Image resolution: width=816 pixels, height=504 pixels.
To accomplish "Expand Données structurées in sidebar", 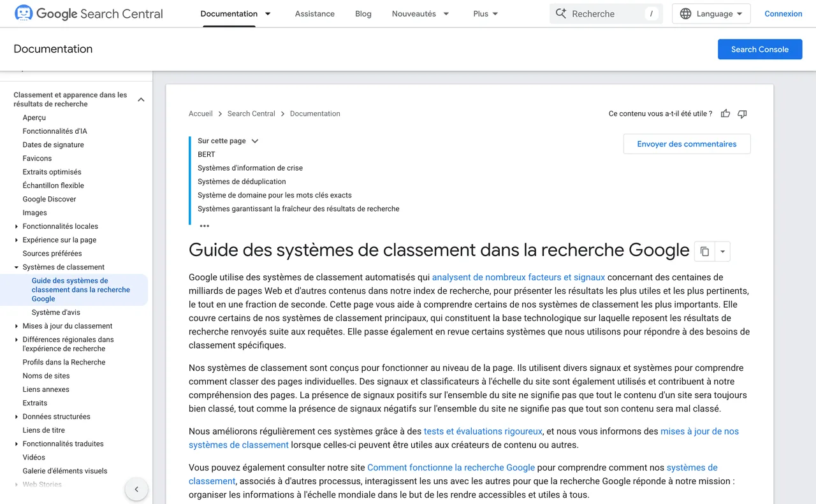I will [x=17, y=417].
